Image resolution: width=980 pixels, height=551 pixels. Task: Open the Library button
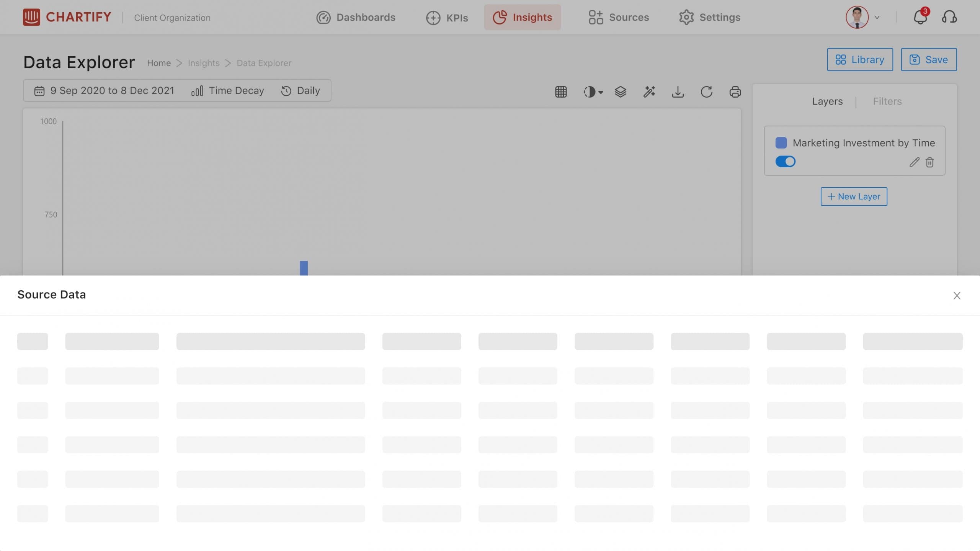pyautogui.click(x=860, y=60)
